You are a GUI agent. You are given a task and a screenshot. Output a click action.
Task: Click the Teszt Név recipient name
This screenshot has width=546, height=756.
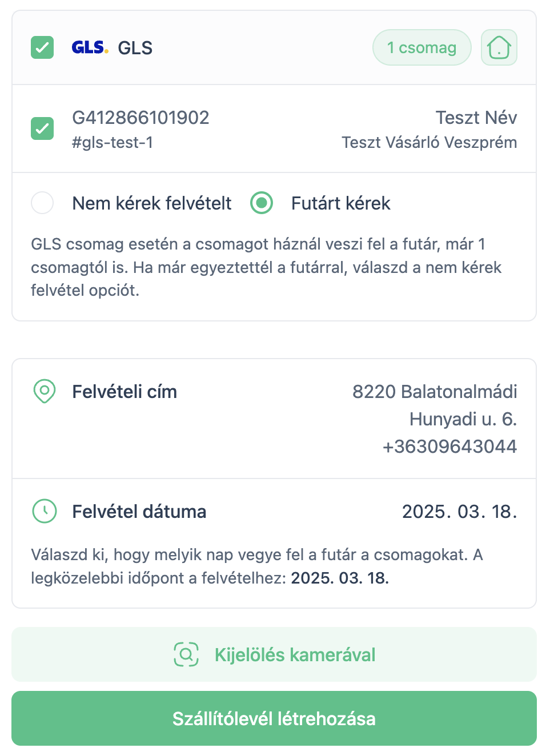(476, 118)
